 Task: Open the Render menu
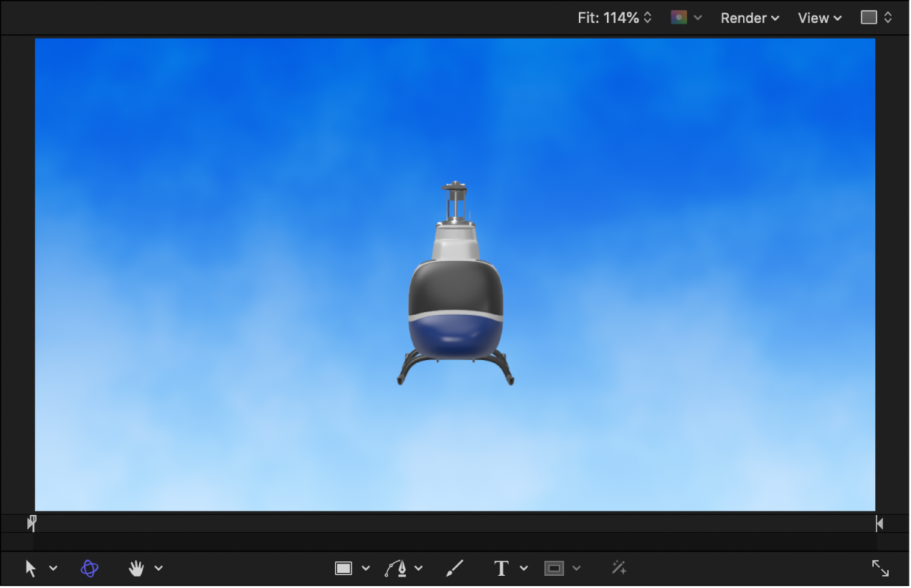[x=749, y=17]
